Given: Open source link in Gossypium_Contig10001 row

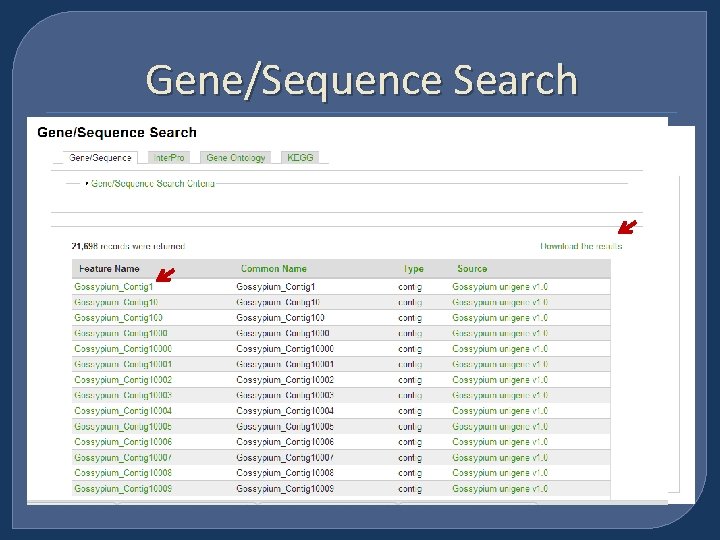Looking at the screenshot, I should click(500, 365).
